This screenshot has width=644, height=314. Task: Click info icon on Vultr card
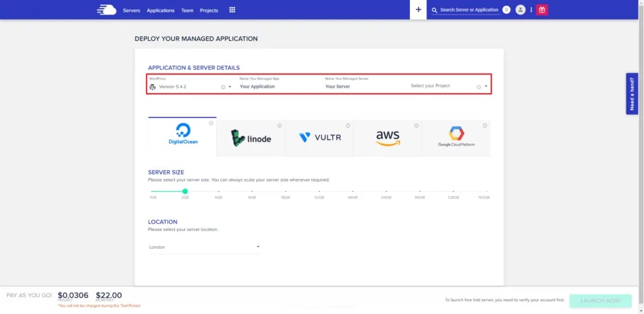pyautogui.click(x=348, y=126)
